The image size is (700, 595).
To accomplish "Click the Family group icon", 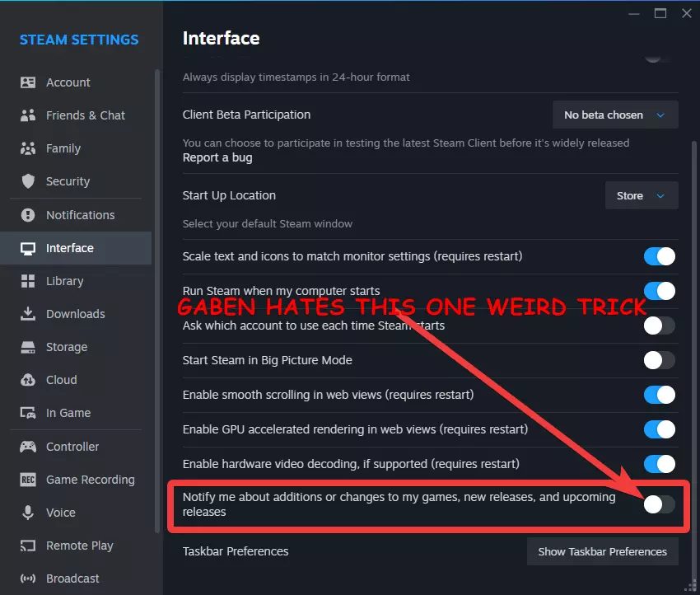I will pos(28,148).
